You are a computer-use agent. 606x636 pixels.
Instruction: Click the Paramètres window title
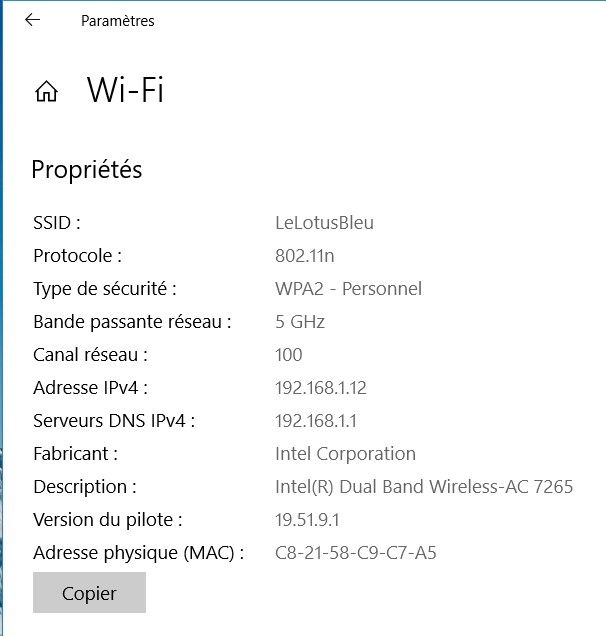[118, 21]
